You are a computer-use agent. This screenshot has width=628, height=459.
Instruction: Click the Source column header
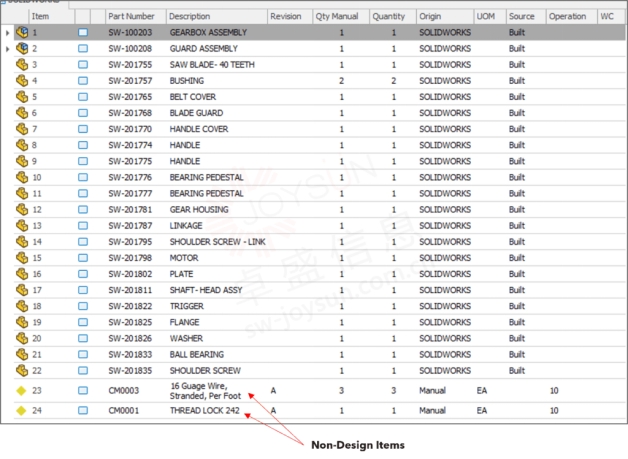coord(526,16)
